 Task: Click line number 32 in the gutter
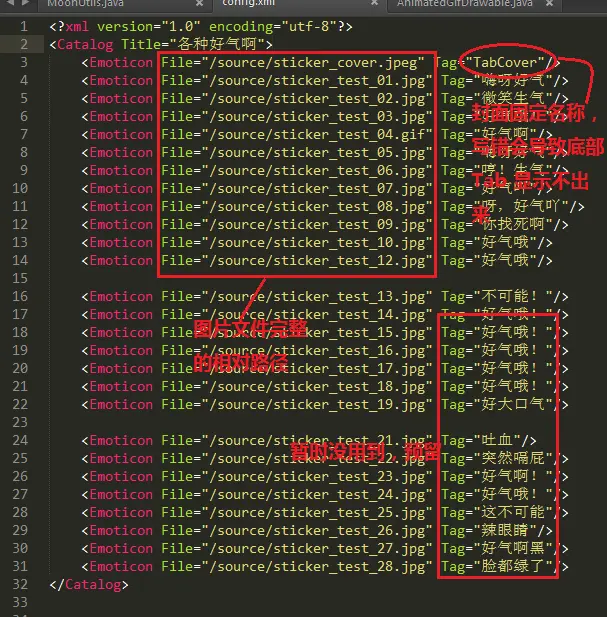tap(20, 585)
